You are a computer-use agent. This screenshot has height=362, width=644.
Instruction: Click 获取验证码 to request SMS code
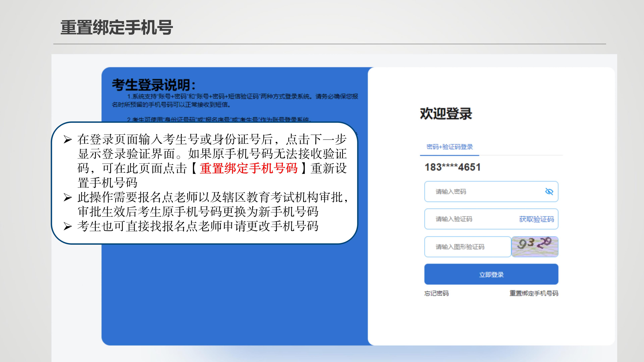coord(536,219)
